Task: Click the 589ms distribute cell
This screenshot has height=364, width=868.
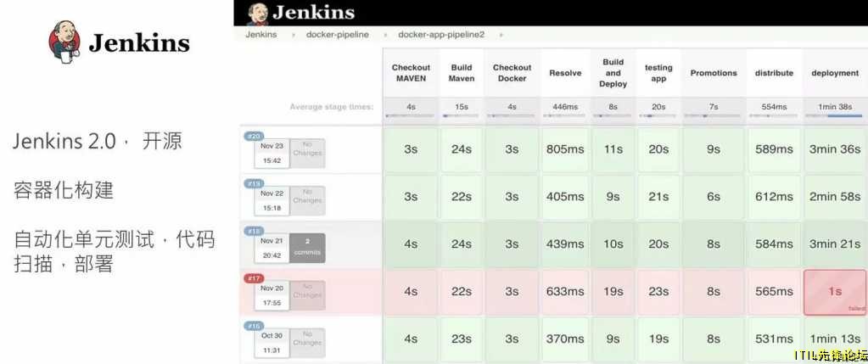Action: pos(774,149)
